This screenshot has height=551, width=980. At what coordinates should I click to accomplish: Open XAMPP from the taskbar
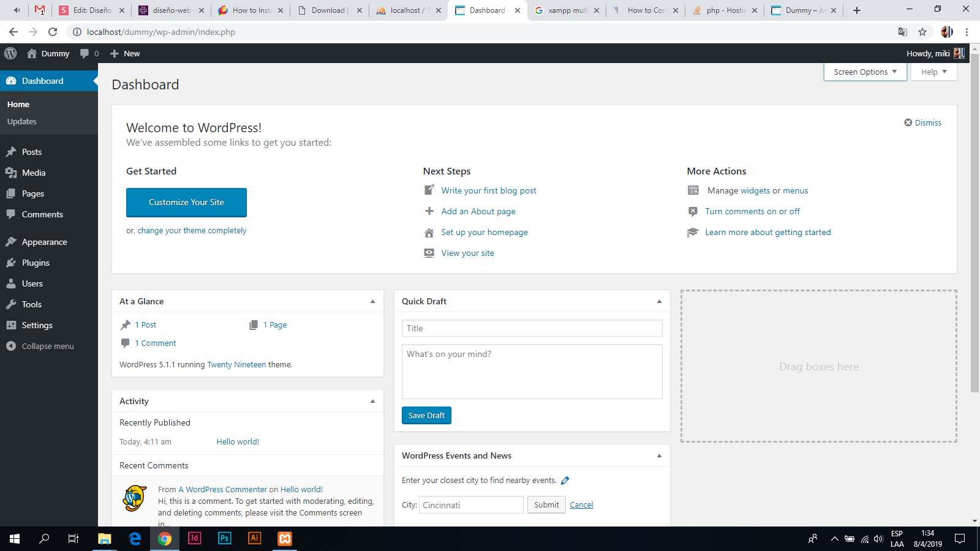tap(285, 538)
